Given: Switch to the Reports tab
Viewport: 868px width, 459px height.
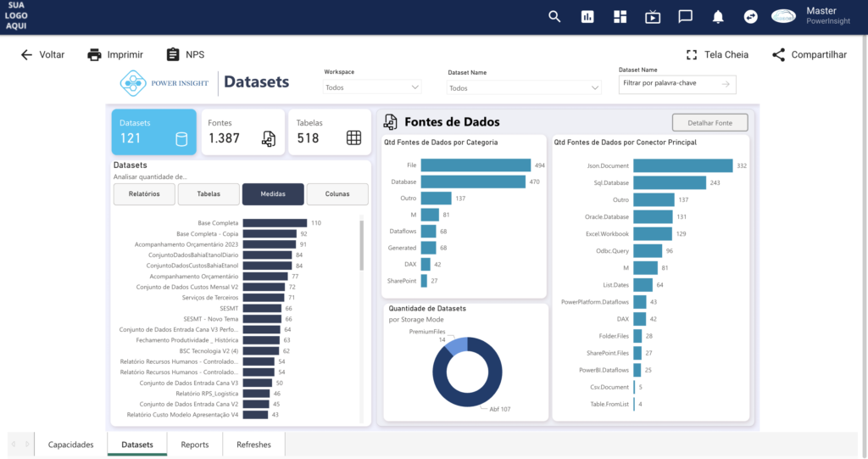Looking at the screenshot, I should [x=194, y=445].
